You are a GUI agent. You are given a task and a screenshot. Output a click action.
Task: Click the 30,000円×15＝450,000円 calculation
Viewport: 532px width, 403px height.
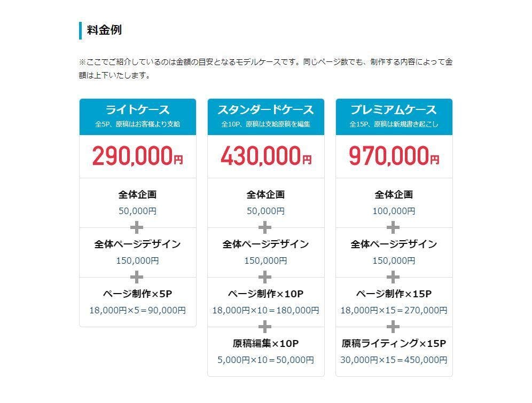pos(394,360)
